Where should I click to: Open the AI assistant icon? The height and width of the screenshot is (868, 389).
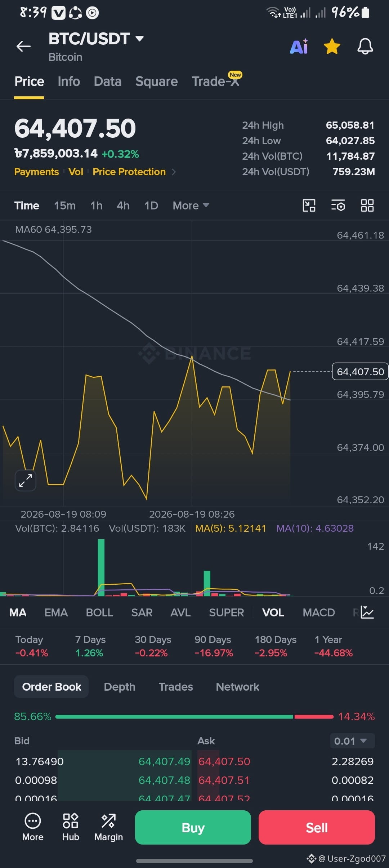click(299, 46)
